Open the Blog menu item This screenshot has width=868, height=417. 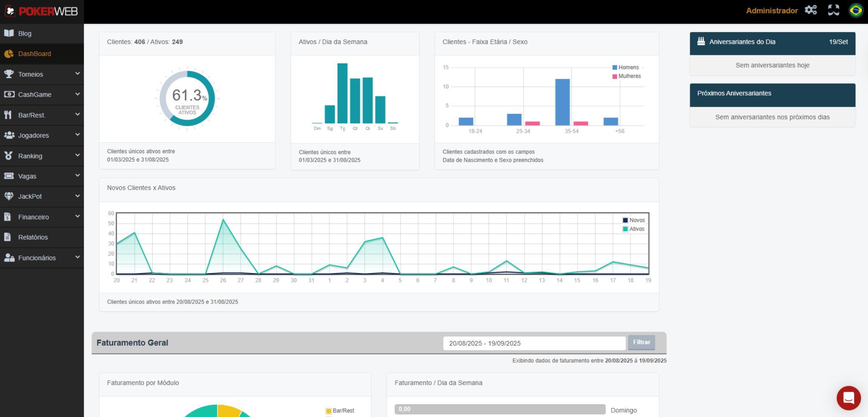point(25,33)
